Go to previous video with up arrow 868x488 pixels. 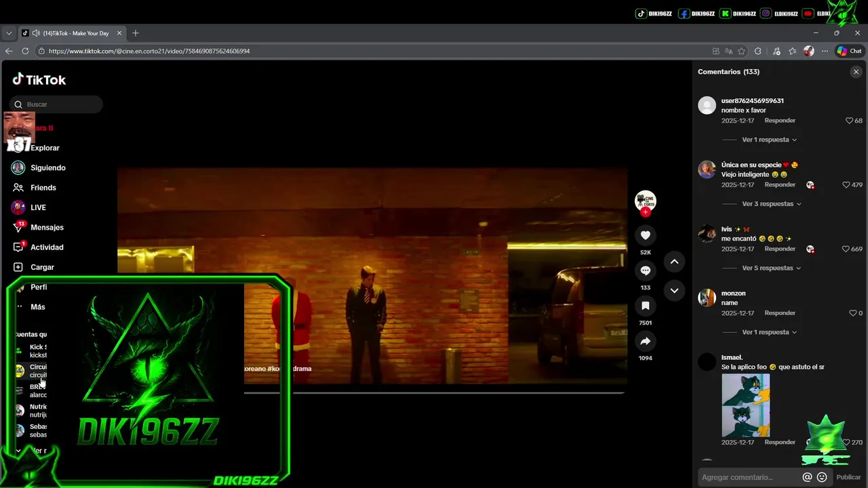674,262
